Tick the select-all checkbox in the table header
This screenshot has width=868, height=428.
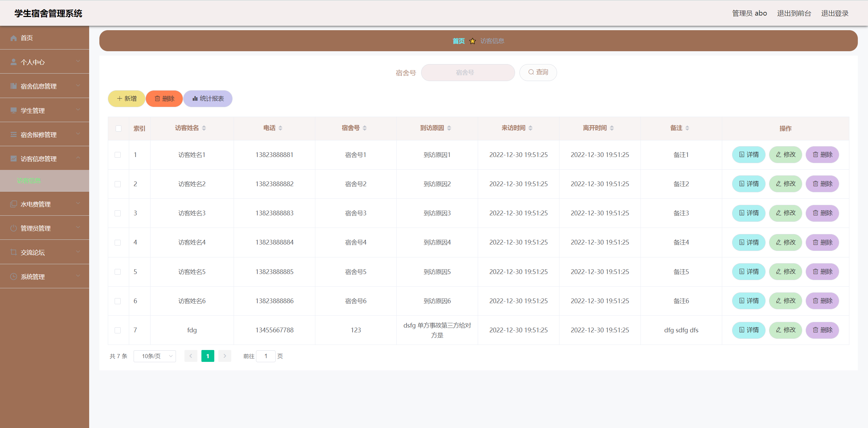(118, 129)
